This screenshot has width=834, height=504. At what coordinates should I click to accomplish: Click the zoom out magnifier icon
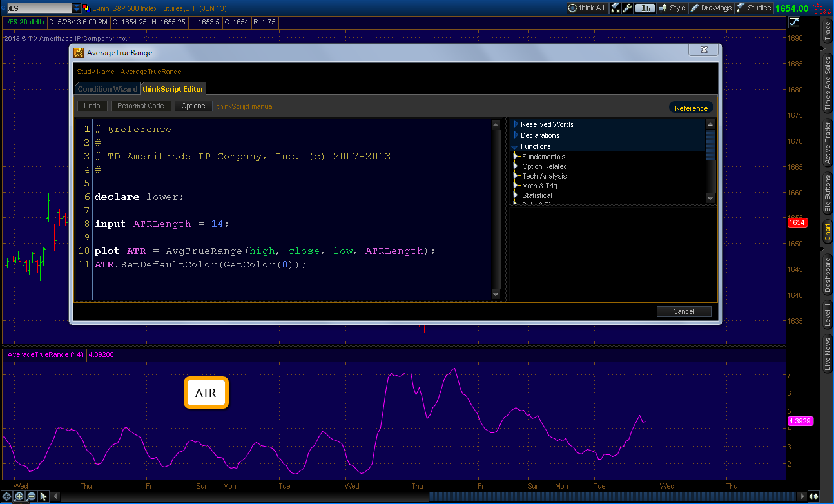tap(32, 496)
